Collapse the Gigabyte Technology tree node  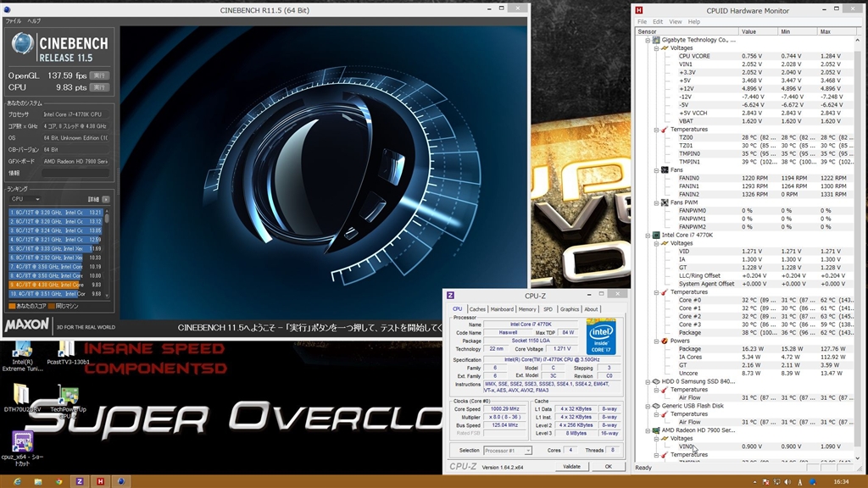648,40
